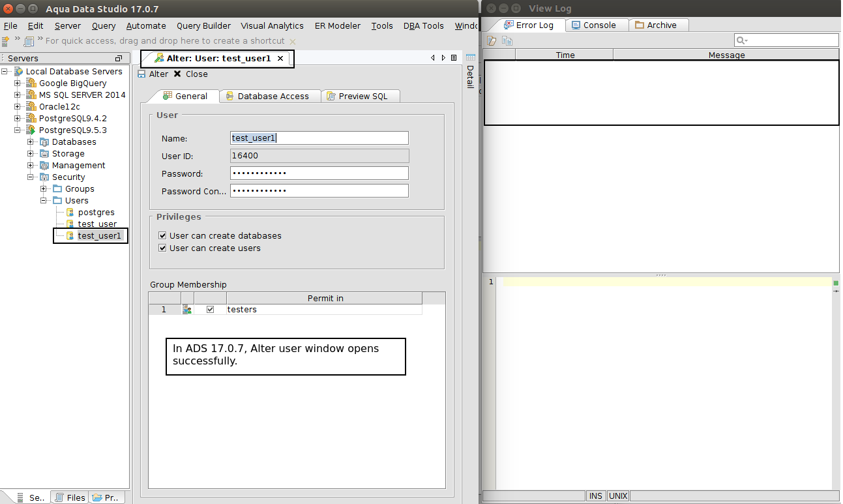Collapse the Users node

click(44, 201)
